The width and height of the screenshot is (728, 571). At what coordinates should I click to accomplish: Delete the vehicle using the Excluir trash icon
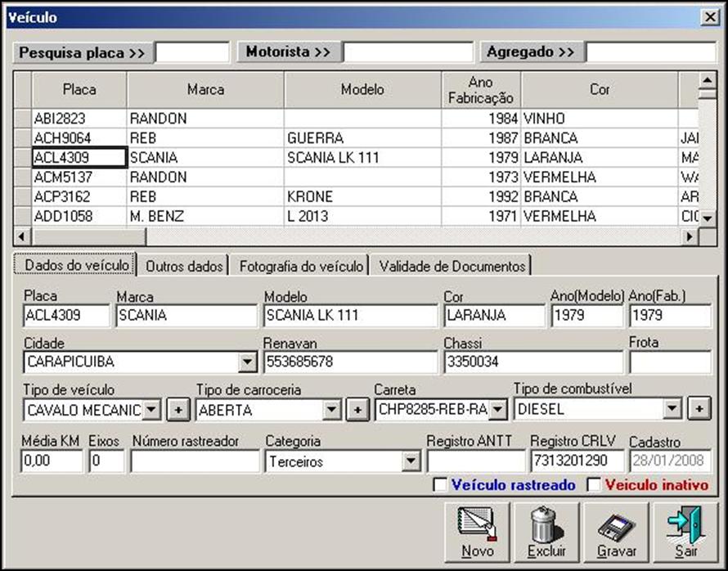pyautogui.click(x=548, y=530)
